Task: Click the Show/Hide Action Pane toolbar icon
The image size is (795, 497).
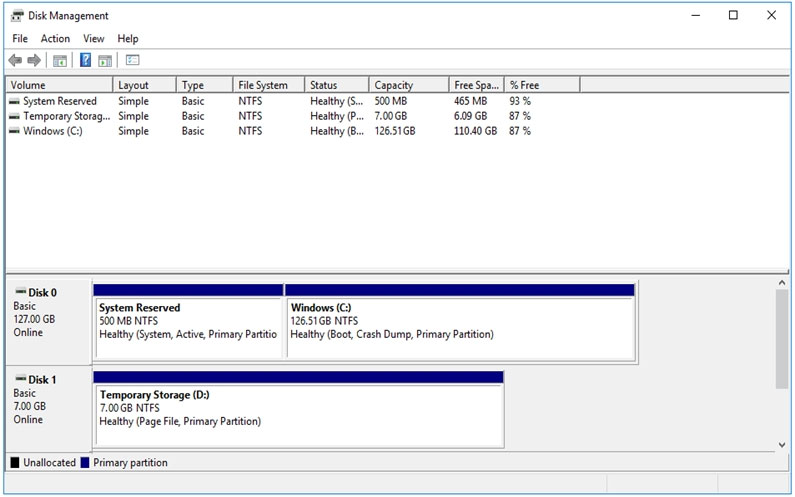Action: (106, 61)
